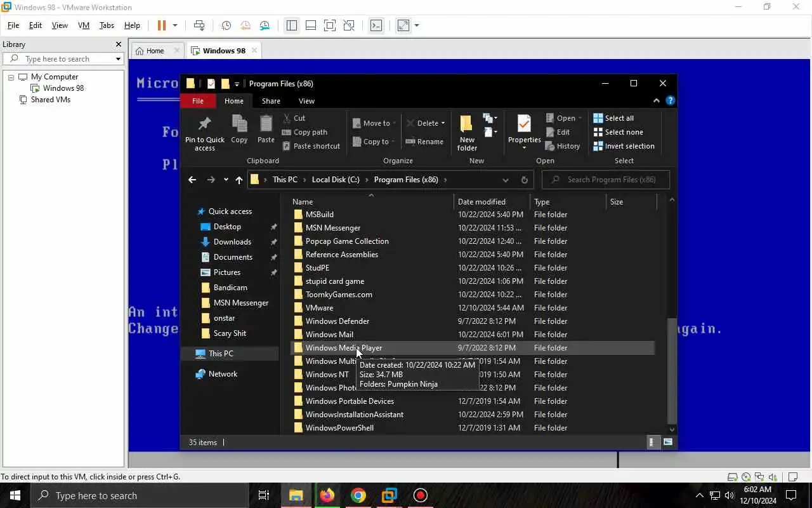
Task: Collapse the My Computer tree node
Action: (11, 77)
